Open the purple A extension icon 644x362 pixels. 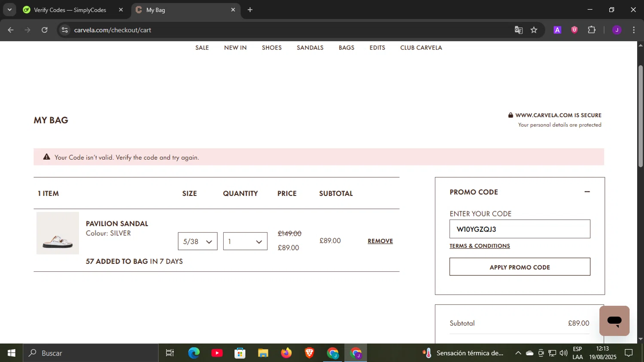click(557, 30)
